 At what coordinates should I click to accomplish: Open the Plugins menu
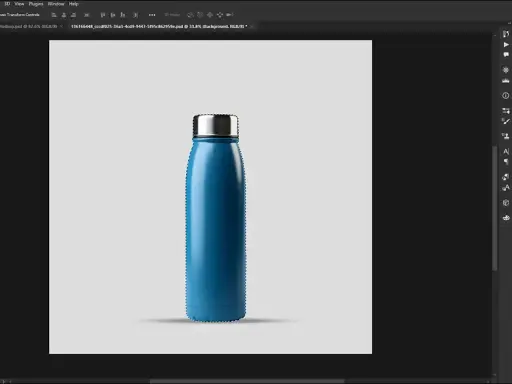pyautogui.click(x=36, y=4)
